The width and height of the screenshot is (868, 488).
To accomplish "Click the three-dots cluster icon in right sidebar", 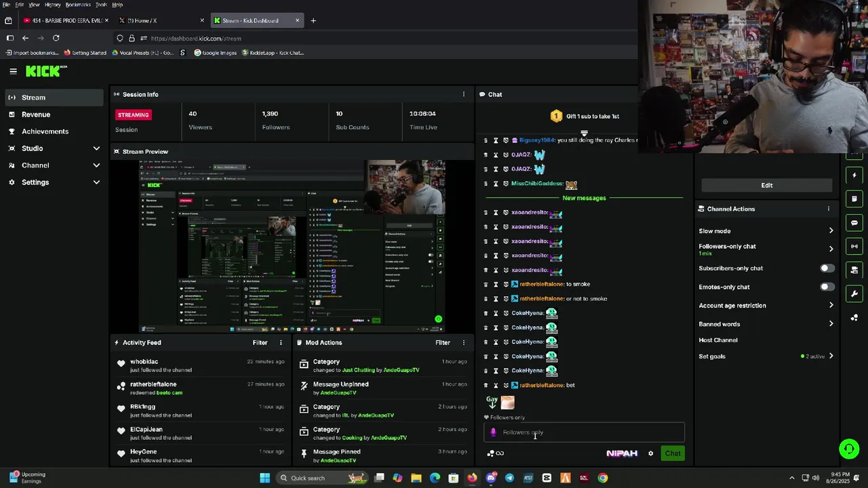I will click(x=854, y=317).
